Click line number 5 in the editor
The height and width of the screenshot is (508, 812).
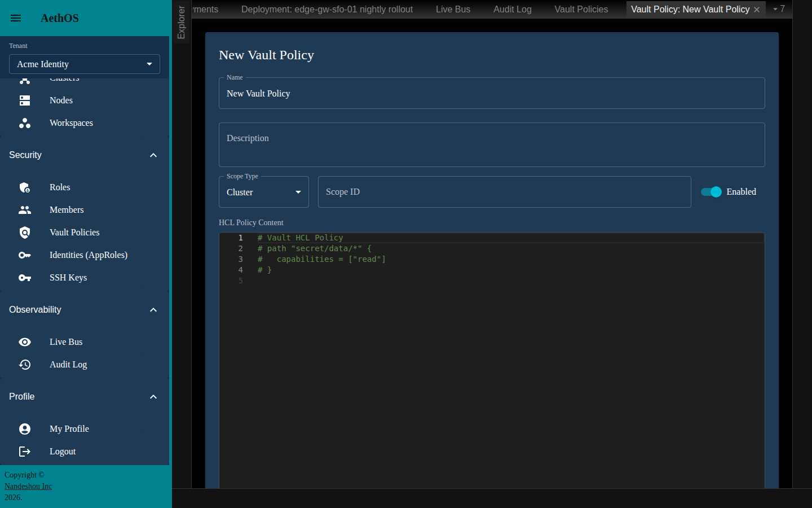pos(241,281)
